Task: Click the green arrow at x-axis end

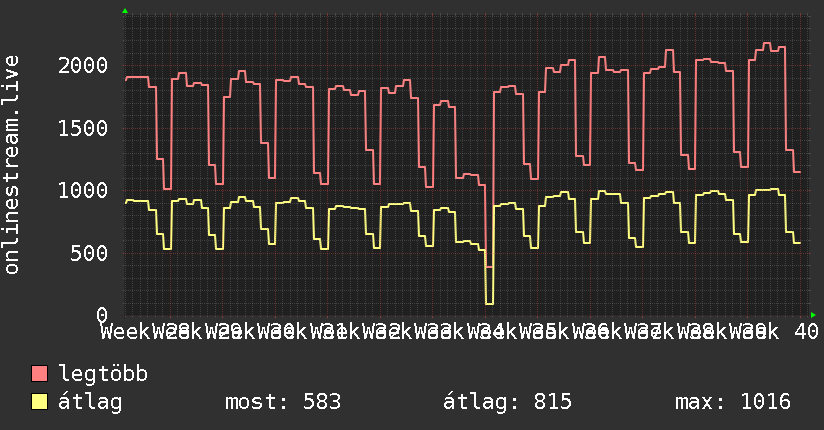Action: click(x=813, y=315)
